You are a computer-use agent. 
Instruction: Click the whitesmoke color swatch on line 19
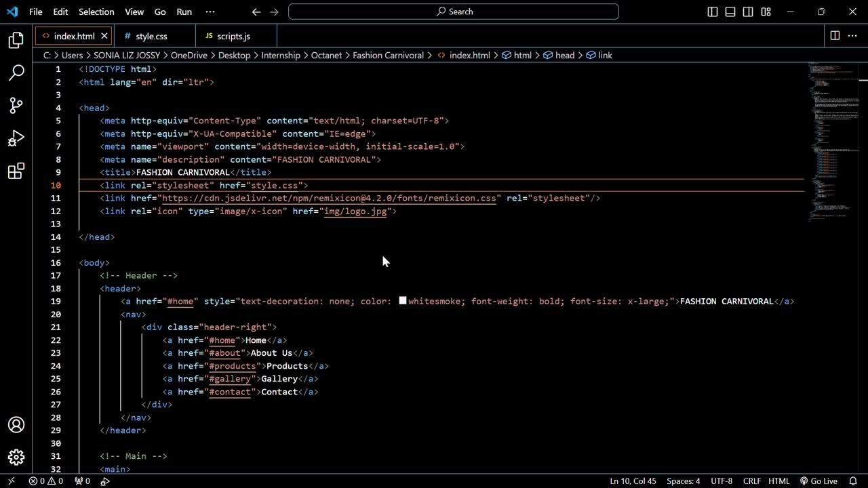click(403, 301)
